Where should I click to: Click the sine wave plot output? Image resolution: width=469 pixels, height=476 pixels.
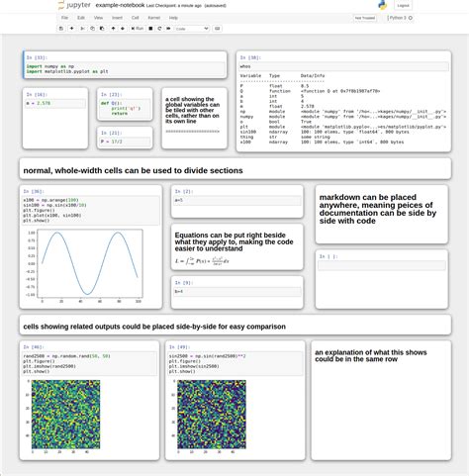coord(84,266)
